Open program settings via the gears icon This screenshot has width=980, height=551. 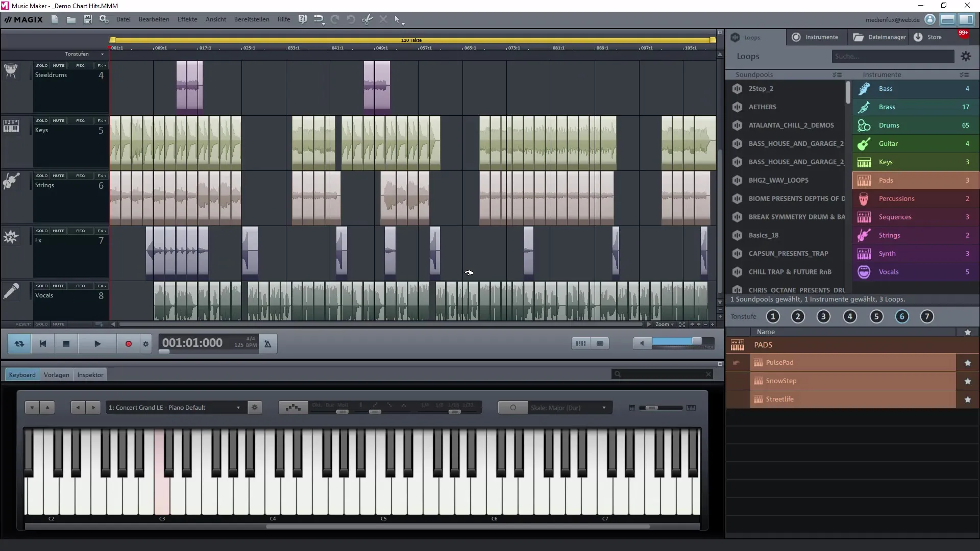click(x=104, y=19)
